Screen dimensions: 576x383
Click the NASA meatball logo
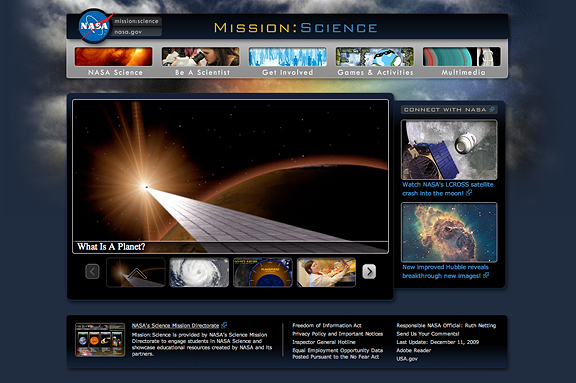point(94,26)
